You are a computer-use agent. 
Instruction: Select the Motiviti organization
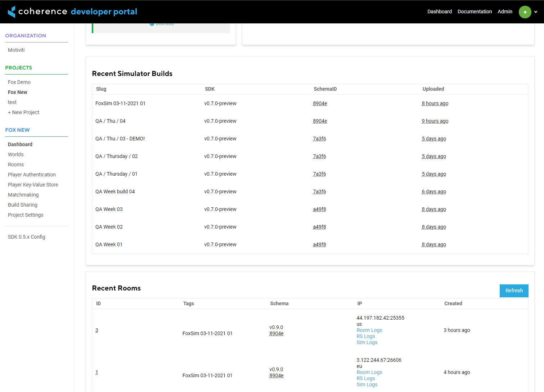(16, 50)
